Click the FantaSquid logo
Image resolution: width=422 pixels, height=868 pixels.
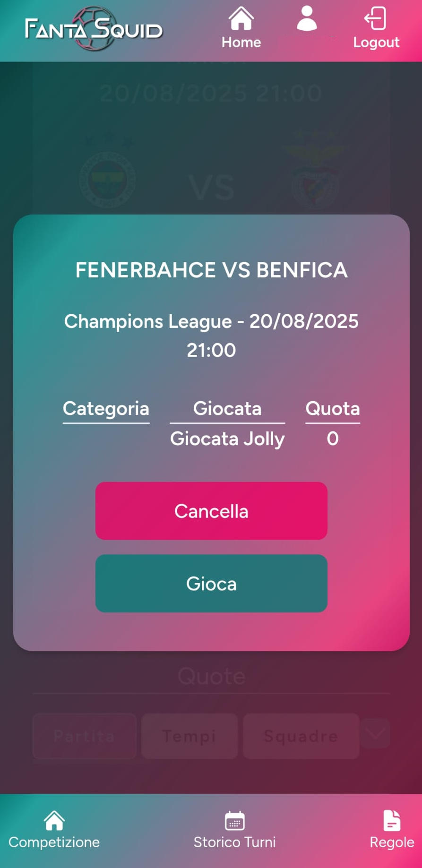click(94, 29)
